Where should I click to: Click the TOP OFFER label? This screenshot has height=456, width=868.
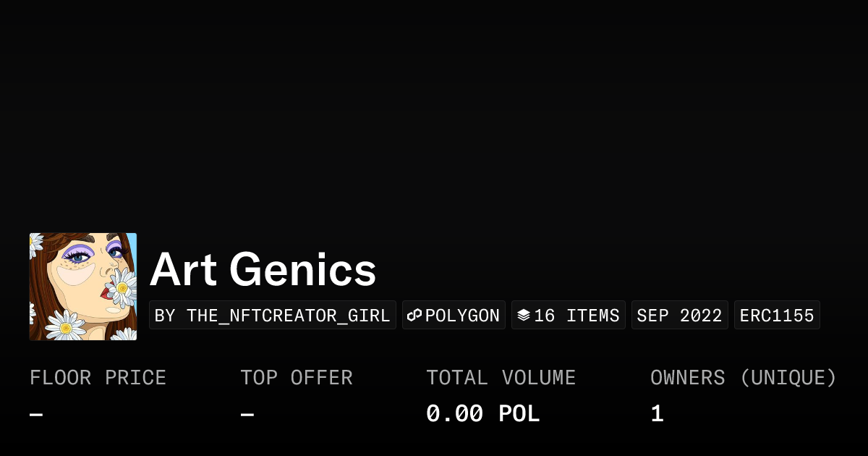[297, 378]
